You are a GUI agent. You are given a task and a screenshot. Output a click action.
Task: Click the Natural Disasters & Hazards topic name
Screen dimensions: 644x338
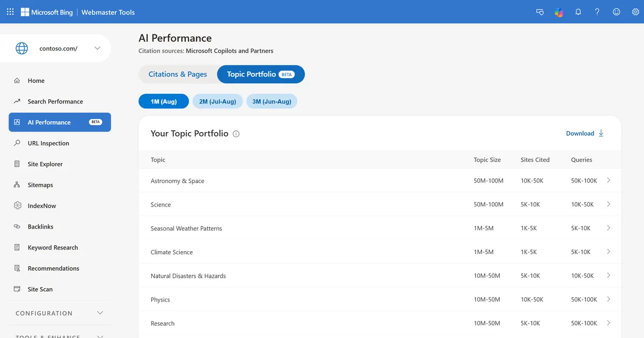click(x=188, y=276)
